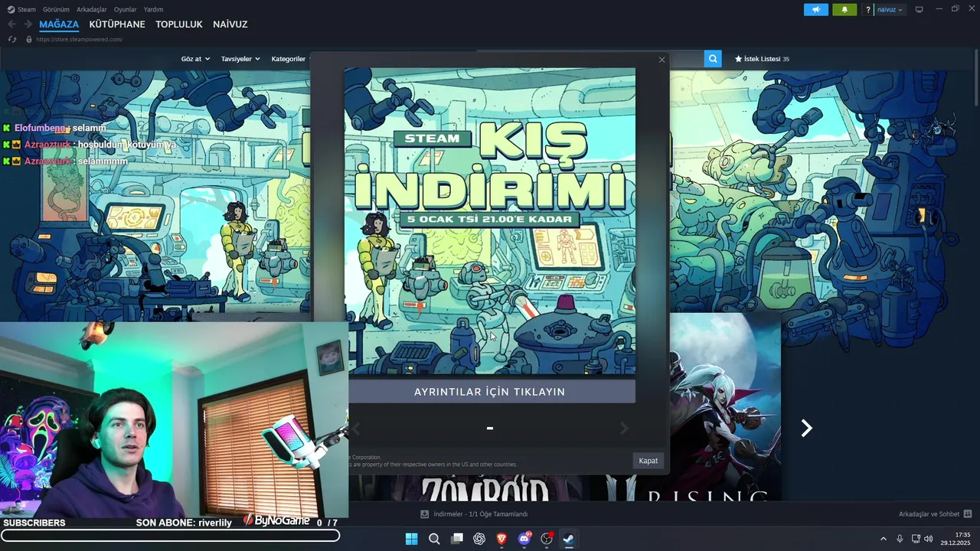Reload the store page
The height and width of the screenshot is (551, 980).
coord(12,39)
